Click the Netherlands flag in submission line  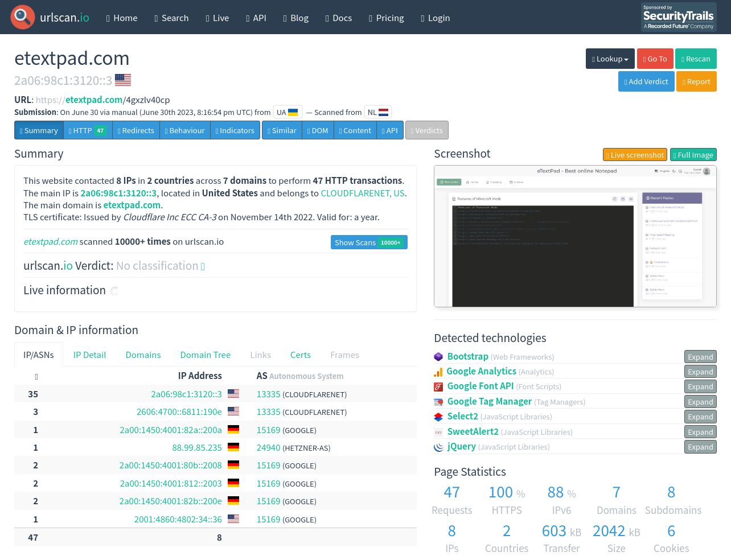coord(384,112)
